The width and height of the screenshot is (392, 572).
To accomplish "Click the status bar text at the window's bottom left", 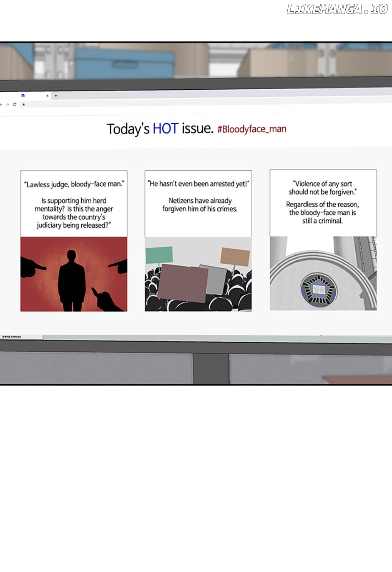I will pos(11,337).
